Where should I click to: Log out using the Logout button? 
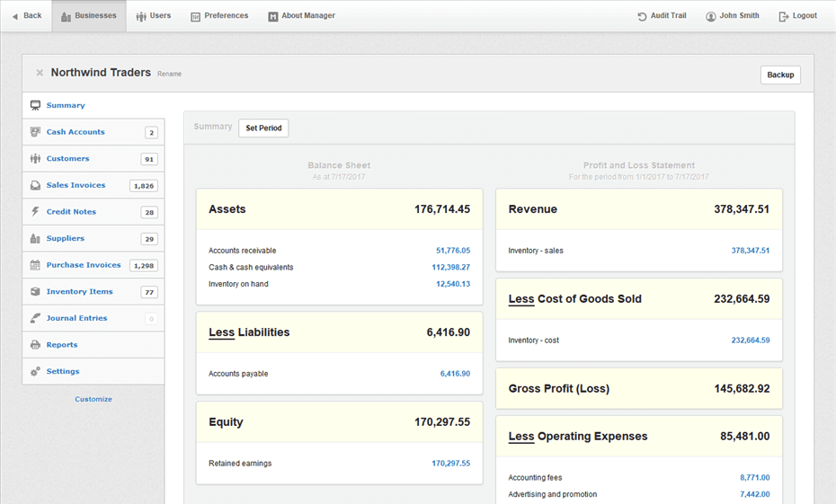797,16
